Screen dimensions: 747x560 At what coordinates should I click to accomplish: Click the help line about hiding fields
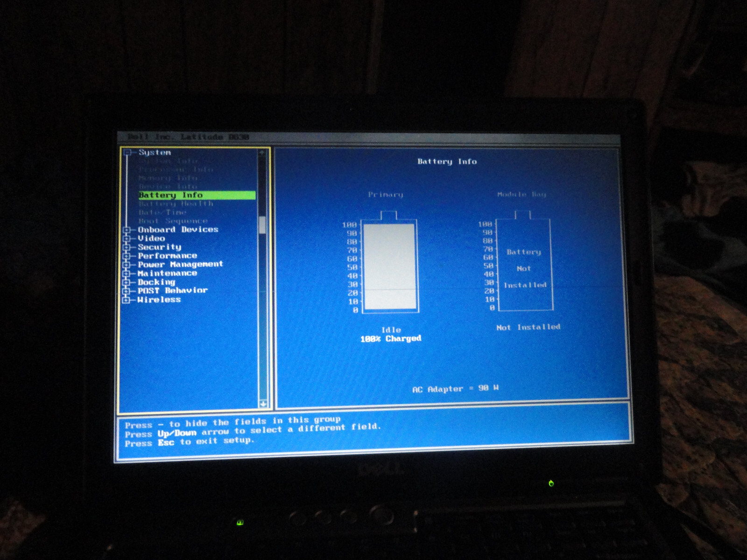point(233,422)
